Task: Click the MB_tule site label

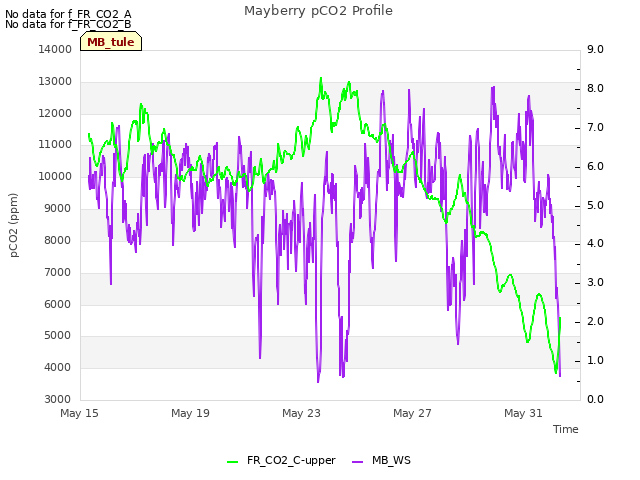Action: coord(111,42)
